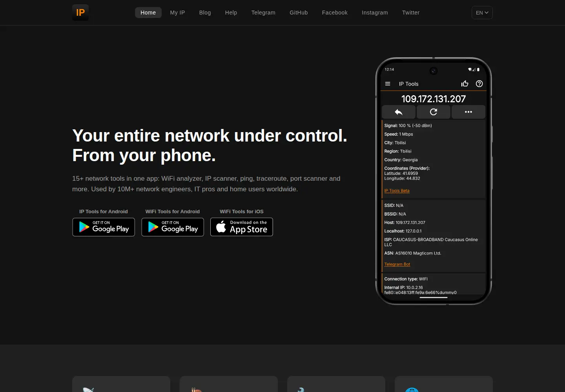Open the Telegram nav link
Viewport: 565px width, 392px height.
pyautogui.click(x=263, y=13)
